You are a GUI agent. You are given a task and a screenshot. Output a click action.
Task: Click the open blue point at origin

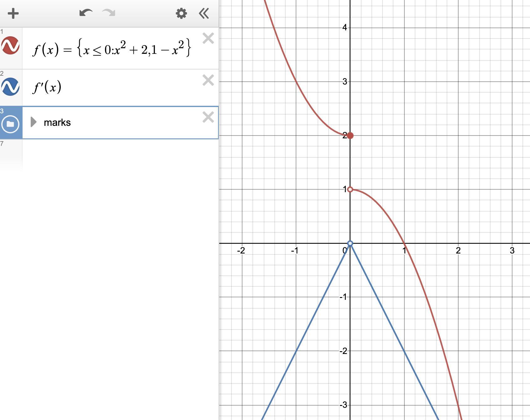350,243
